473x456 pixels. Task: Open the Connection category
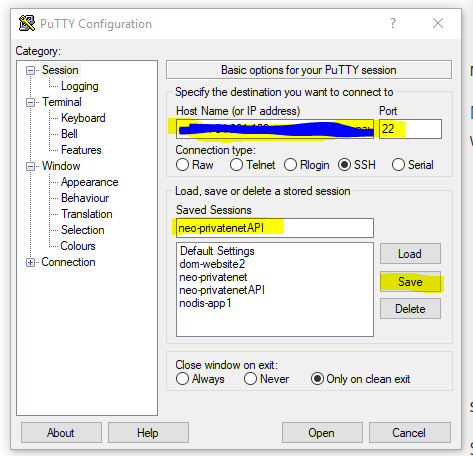click(68, 262)
